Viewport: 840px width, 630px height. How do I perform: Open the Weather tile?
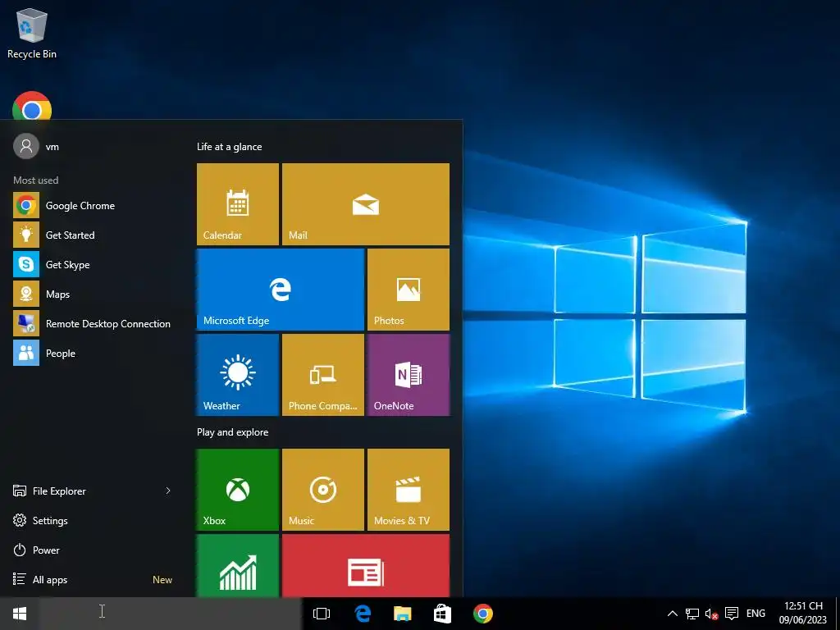pyautogui.click(x=237, y=374)
